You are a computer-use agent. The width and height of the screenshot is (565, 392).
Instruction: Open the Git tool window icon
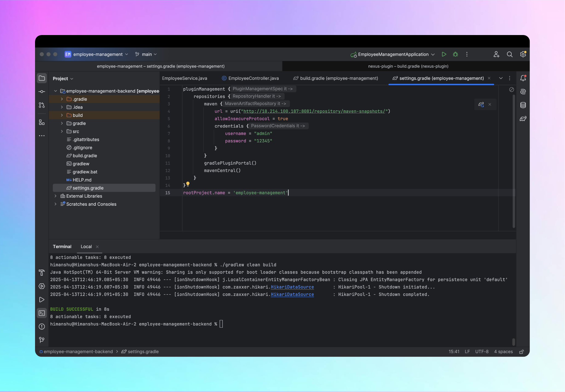pyautogui.click(x=42, y=340)
